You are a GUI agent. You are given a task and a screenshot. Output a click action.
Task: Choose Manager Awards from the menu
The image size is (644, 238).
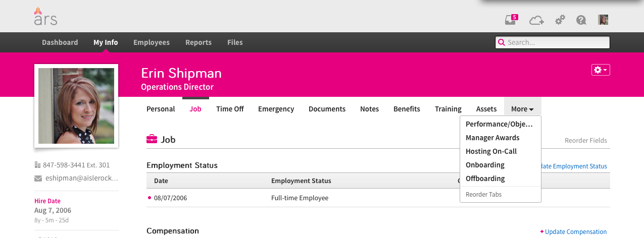coord(492,138)
